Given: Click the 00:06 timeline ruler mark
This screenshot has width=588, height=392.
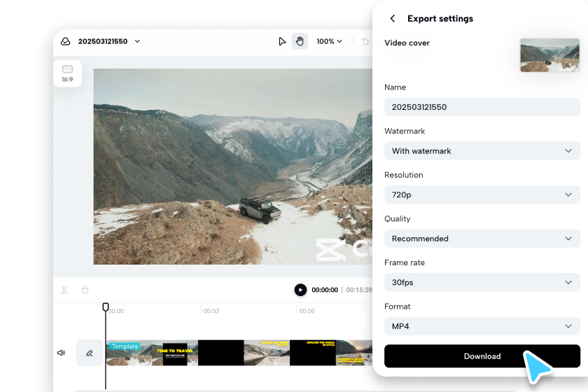Looking at the screenshot, I should pyautogui.click(x=307, y=311).
